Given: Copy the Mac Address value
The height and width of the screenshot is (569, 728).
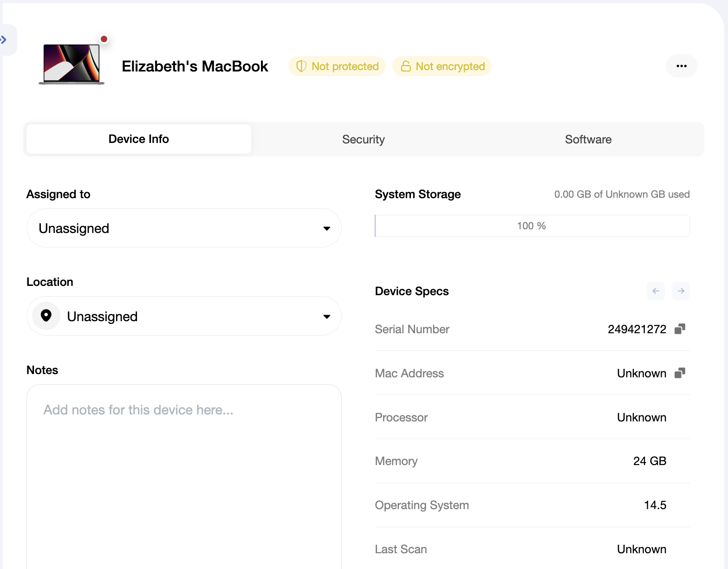Looking at the screenshot, I should (680, 373).
